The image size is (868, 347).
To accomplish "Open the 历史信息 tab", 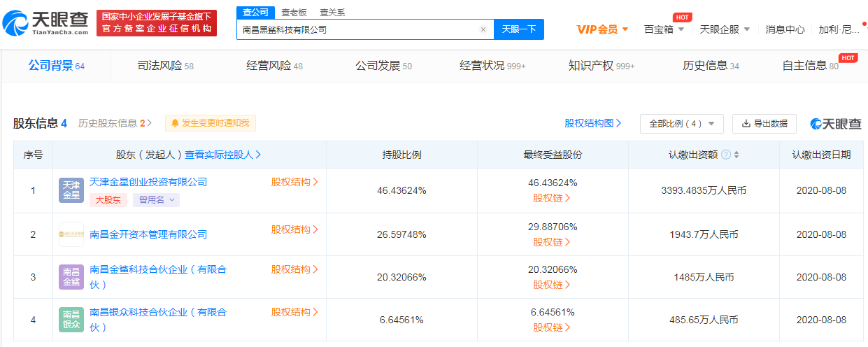I will pos(711,66).
